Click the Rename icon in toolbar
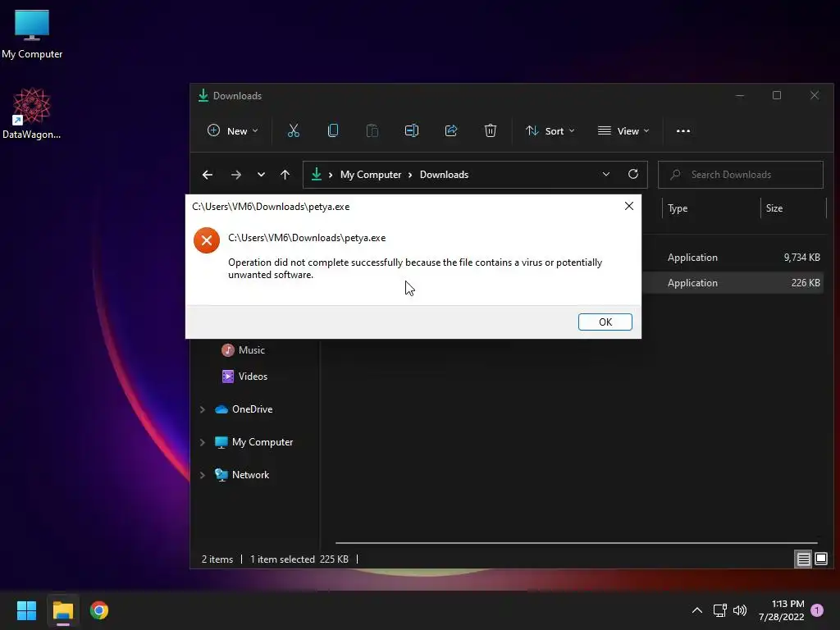The width and height of the screenshot is (840, 630). click(x=412, y=130)
